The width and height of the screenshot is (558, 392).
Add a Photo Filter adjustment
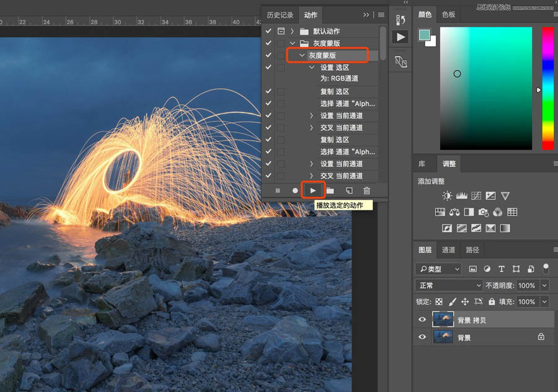tap(483, 212)
